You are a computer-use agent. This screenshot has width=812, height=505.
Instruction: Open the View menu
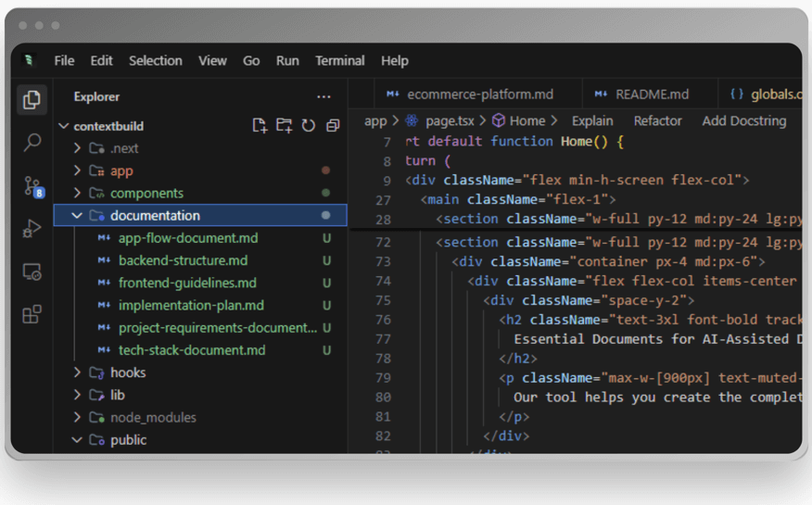pyautogui.click(x=212, y=60)
